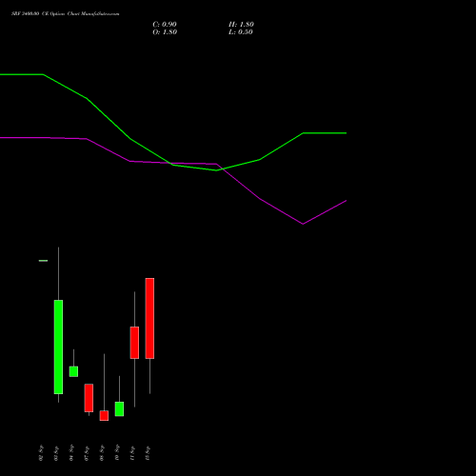This screenshot has height=476, width=476.
Task: Click the close value C: 0.90
Action: tap(165, 25)
